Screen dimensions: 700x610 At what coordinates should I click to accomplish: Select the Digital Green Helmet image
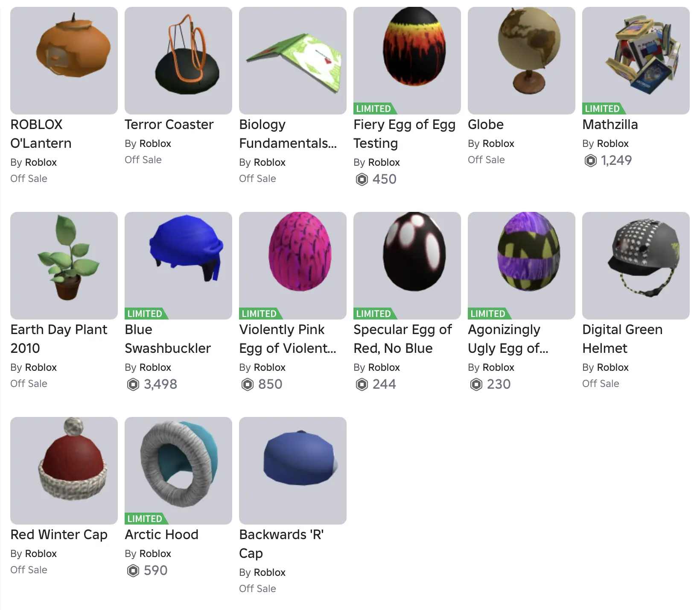636,266
